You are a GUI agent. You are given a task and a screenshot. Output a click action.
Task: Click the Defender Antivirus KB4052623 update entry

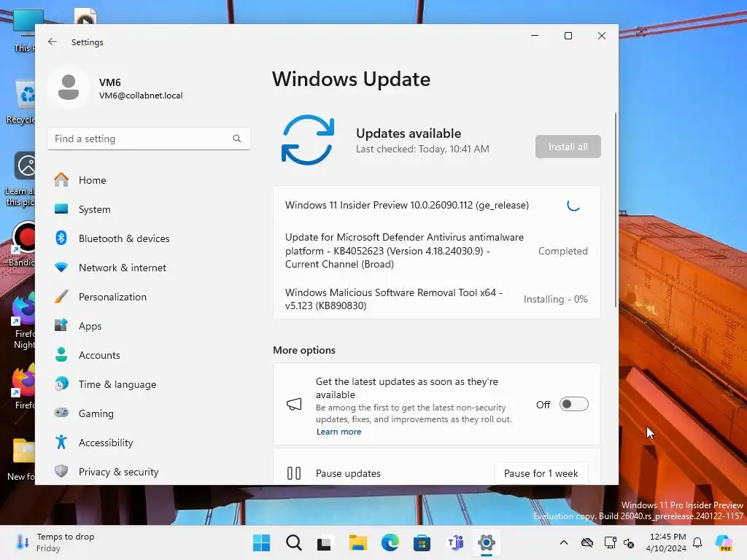click(x=404, y=251)
